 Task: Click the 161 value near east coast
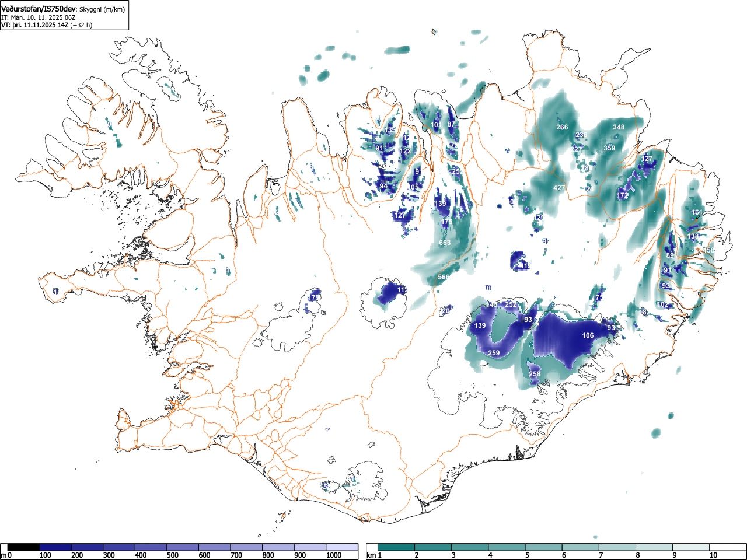tap(697, 212)
